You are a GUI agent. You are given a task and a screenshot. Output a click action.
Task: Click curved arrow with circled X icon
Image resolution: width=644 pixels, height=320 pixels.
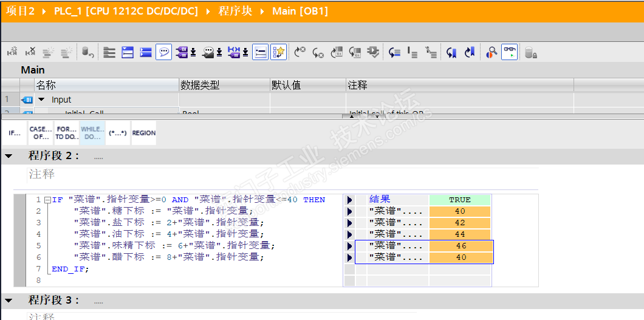(300, 52)
